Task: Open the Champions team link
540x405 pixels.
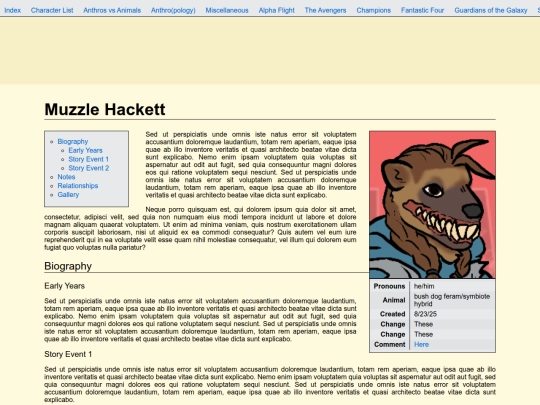Action: pyautogui.click(x=374, y=10)
